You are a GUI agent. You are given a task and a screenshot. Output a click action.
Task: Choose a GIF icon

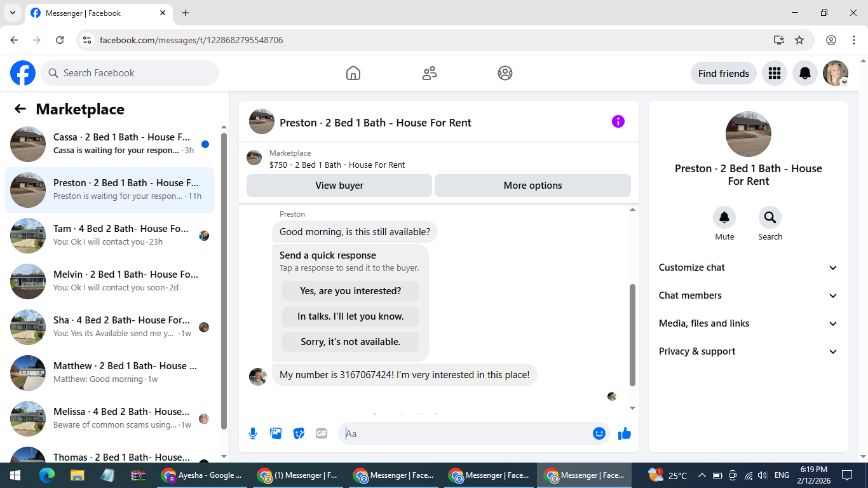pos(322,433)
